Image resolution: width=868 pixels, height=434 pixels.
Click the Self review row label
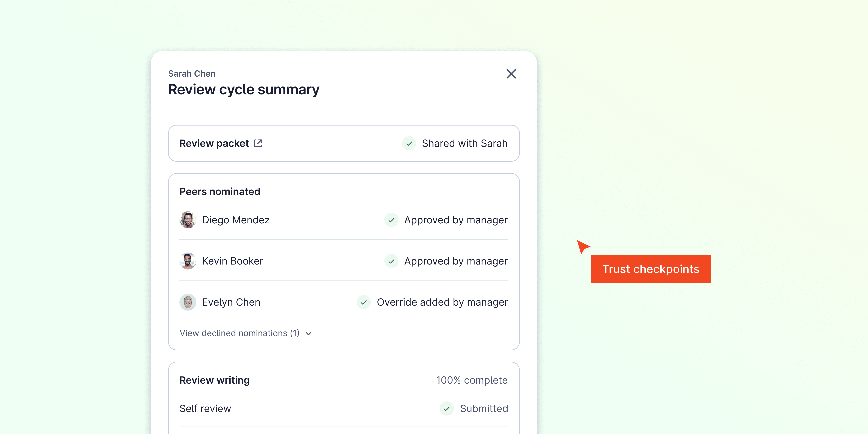pyautogui.click(x=205, y=409)
